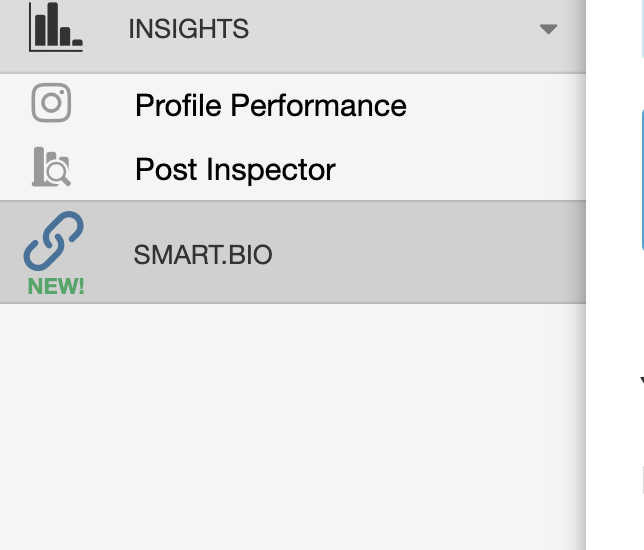The image size is (644, 550).
Task: Collapse the INSIGHTS section using the arrow
Action: click(548, 29)
